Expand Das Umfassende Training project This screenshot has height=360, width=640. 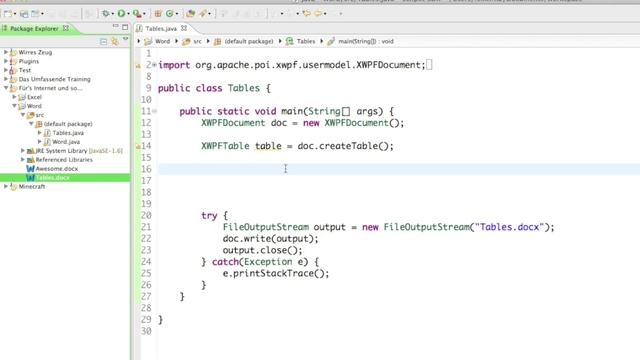pyautogui.click(x=6, y=79)
